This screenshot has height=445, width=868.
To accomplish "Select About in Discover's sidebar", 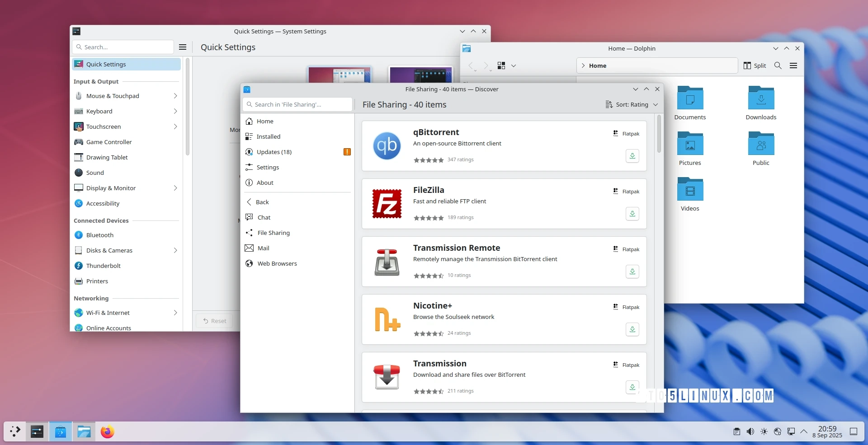I will point(265,183).
